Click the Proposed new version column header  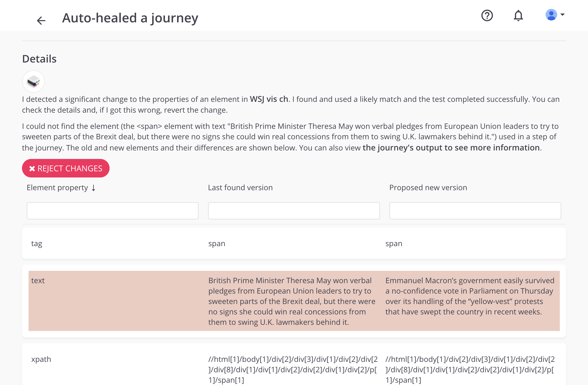click(x=428, y=188)
